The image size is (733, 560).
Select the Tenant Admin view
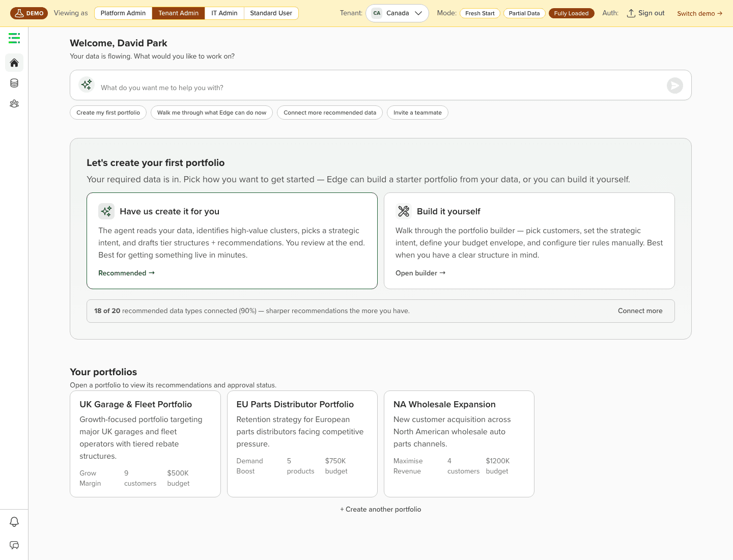pos(179,13)
